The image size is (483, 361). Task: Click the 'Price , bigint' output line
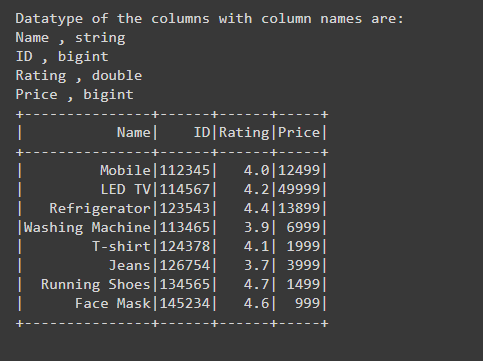click(x=75, y=95)
